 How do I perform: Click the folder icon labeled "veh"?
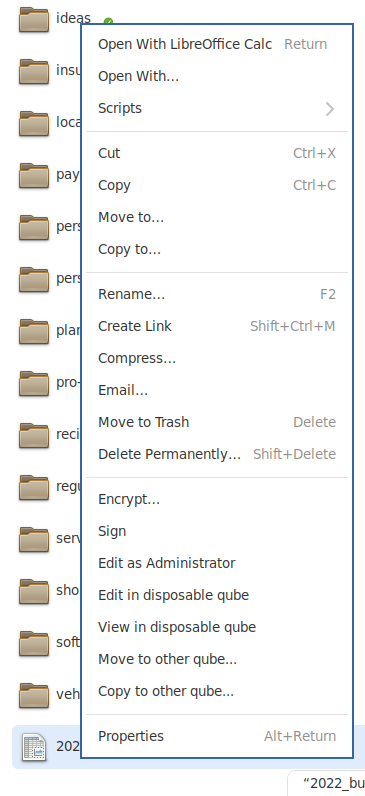pyautogui.click(x=34, y=695)
